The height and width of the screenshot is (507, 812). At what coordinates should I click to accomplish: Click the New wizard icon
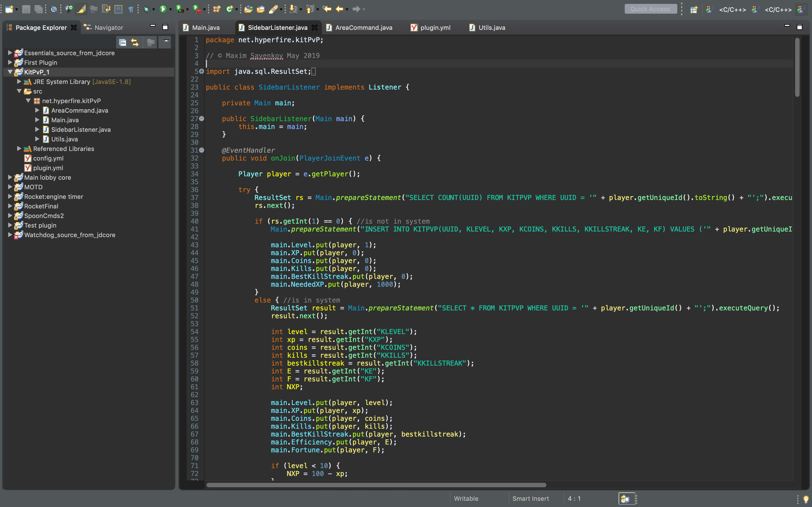[9, 9]
